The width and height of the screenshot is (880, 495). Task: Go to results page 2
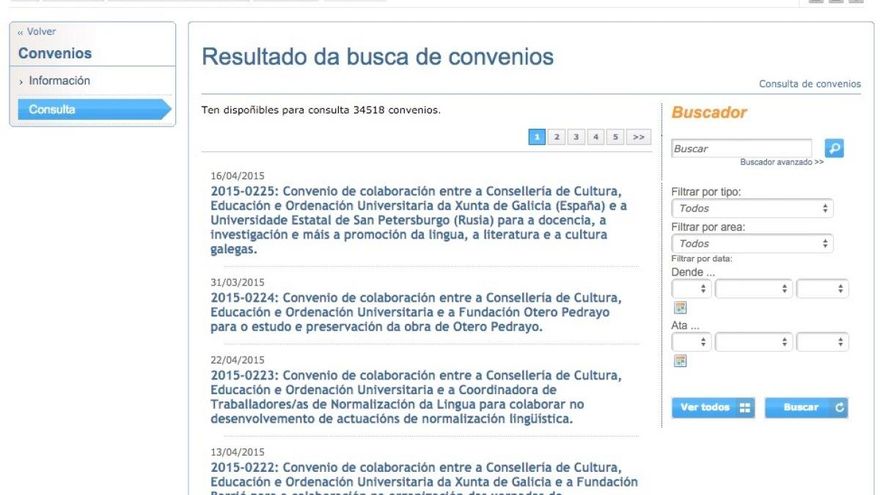(x=557, y=137)
